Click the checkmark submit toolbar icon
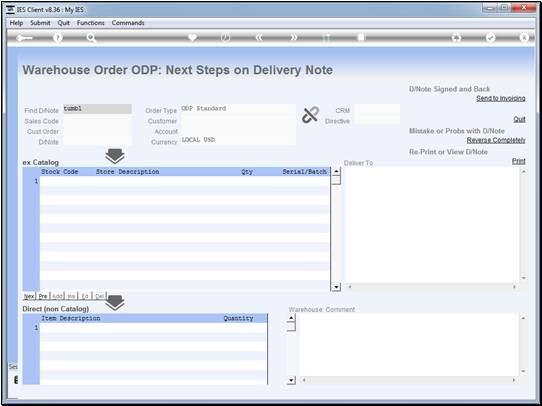Screen dimensions: 542x406 (490, 38)
